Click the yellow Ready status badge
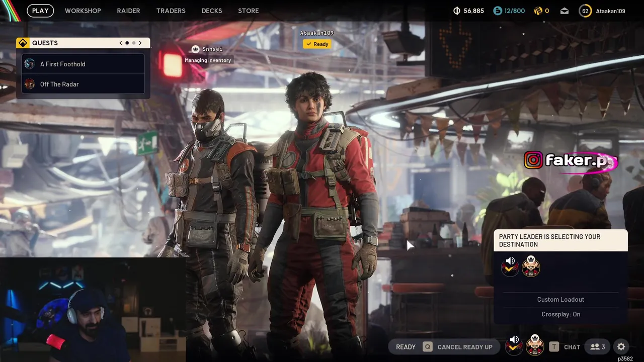This screenshot has height=362, width=644. 317,44
